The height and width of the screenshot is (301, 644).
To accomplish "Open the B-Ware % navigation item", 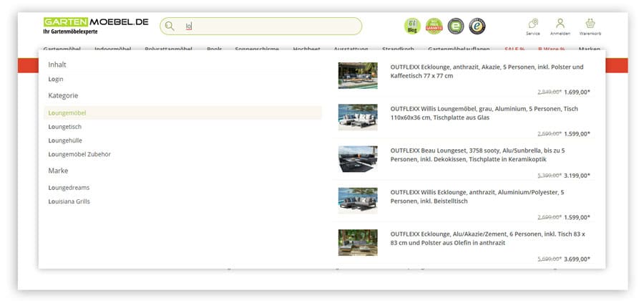I will point(552,49).
